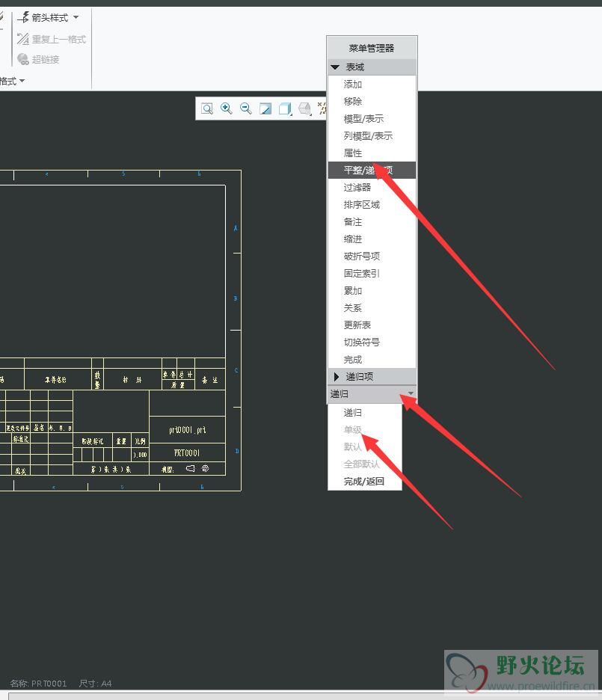Screen dimensions: 602x700
Task: Choose the 列模型/表示 menu entry
Action: coord(368,135)
